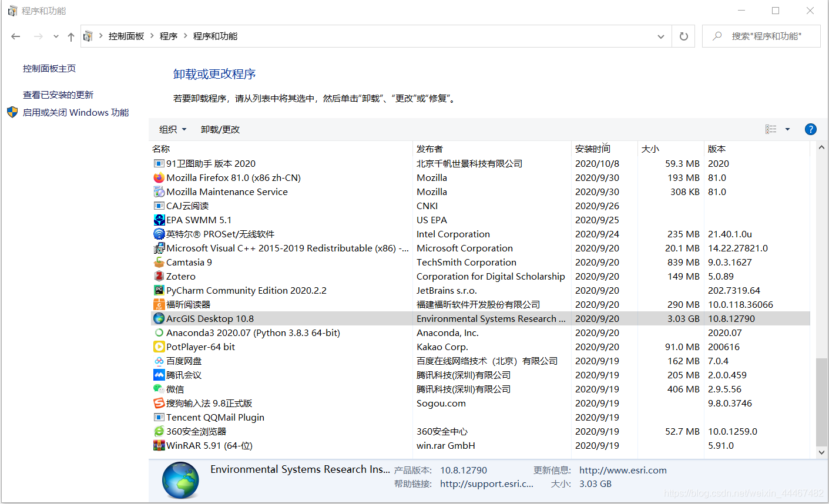Click 程序 in the breadcrumb path

[x=169, y=36]
